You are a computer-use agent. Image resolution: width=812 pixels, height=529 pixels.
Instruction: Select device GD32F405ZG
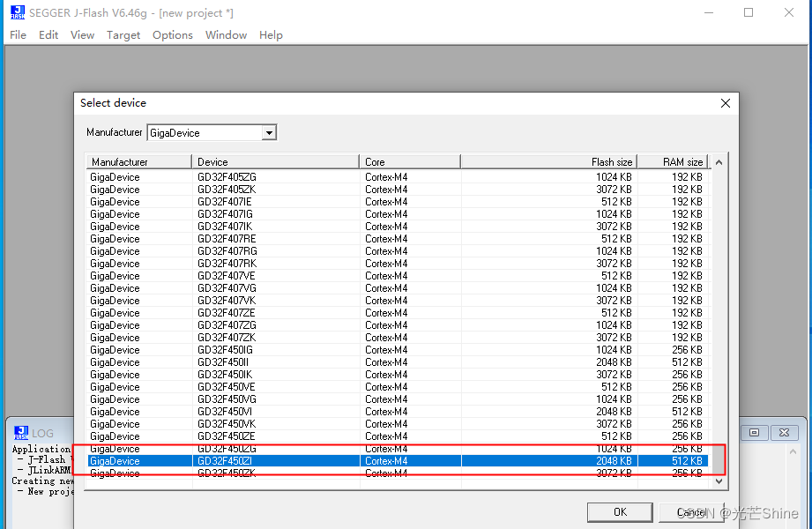point(398,176)
